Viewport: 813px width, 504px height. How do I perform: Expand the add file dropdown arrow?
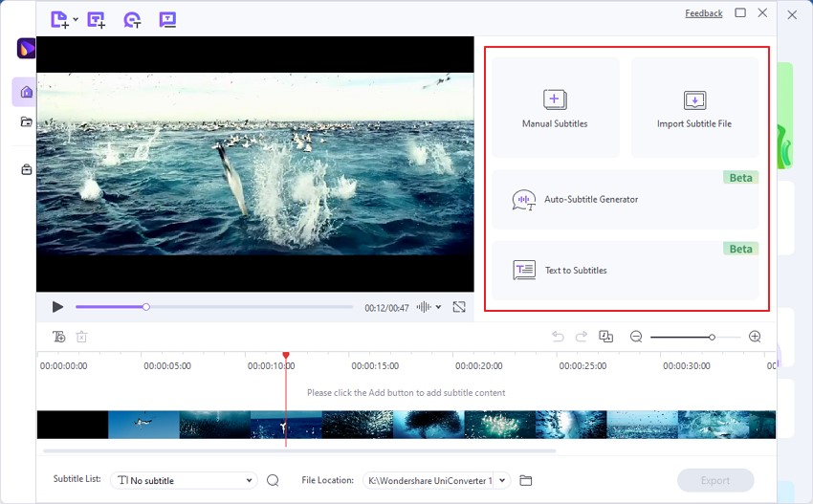click(76, 20)
